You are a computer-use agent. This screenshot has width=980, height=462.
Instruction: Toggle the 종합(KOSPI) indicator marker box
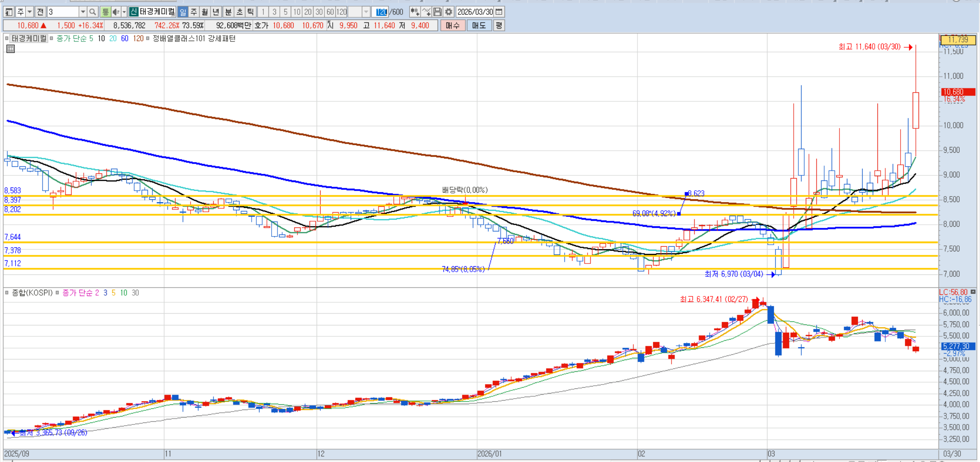tap(7, 292)
